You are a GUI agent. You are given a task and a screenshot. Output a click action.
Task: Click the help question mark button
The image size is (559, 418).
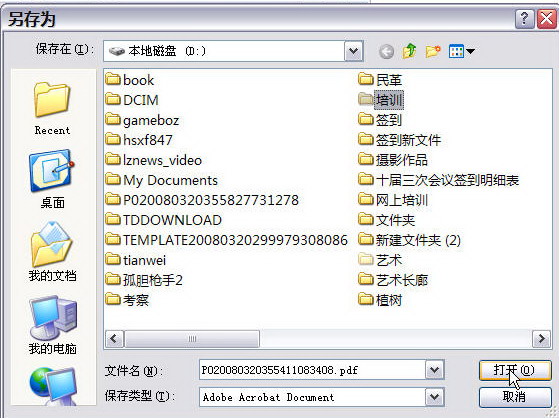pos(524,19)
